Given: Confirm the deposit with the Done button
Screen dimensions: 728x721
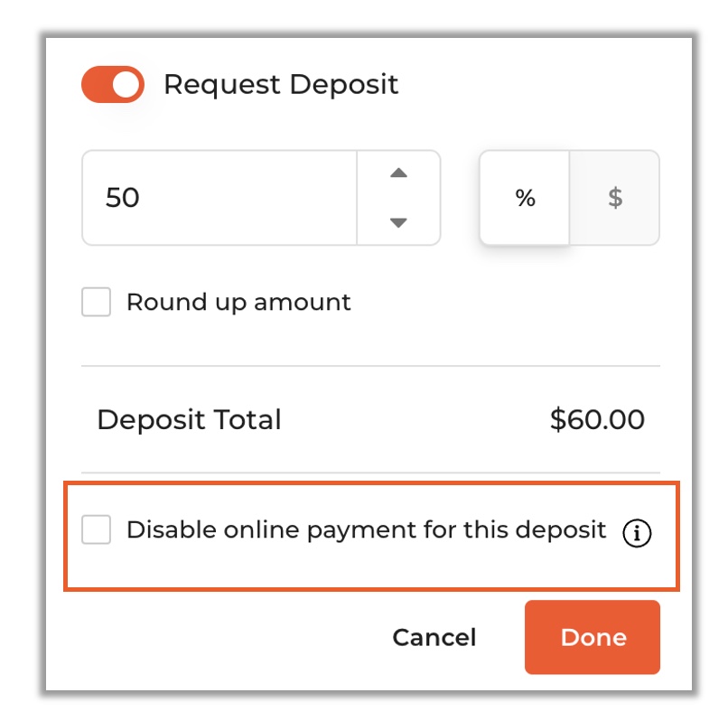Looking at the screenshot, I should [x=593, y=637].
